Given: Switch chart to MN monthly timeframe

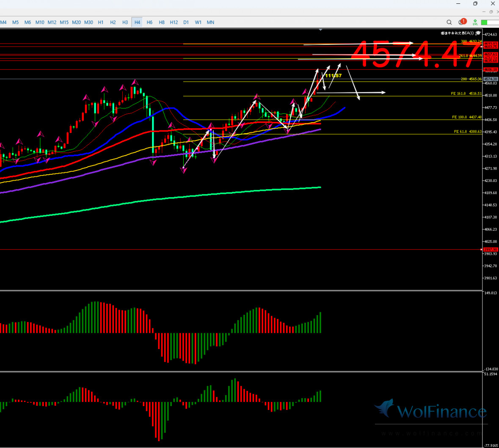Looking at the screenshot, I should 210,22.
